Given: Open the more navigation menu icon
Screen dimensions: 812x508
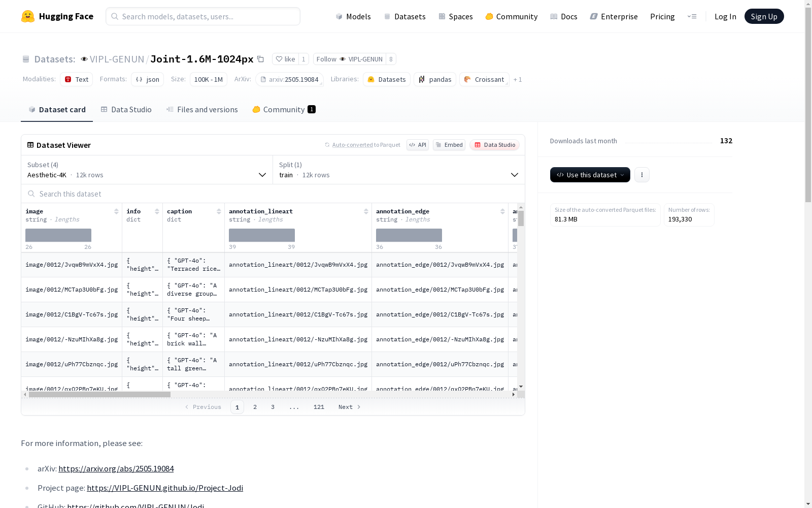Looking at the screenshot, I should 692,16.
